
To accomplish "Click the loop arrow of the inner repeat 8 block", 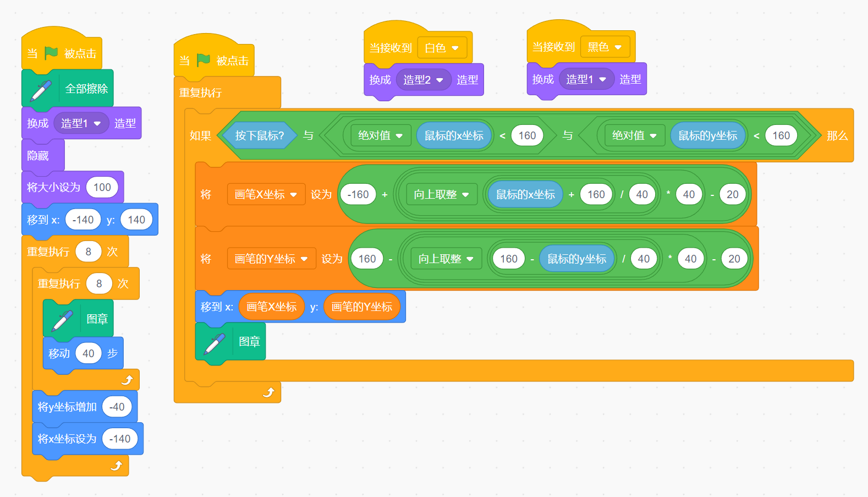I will tap(127, 380).
